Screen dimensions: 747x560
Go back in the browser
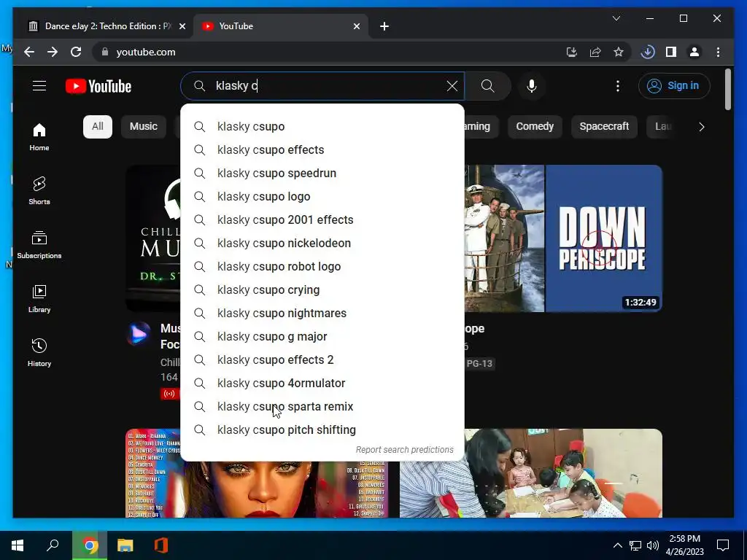pos(29,52)
